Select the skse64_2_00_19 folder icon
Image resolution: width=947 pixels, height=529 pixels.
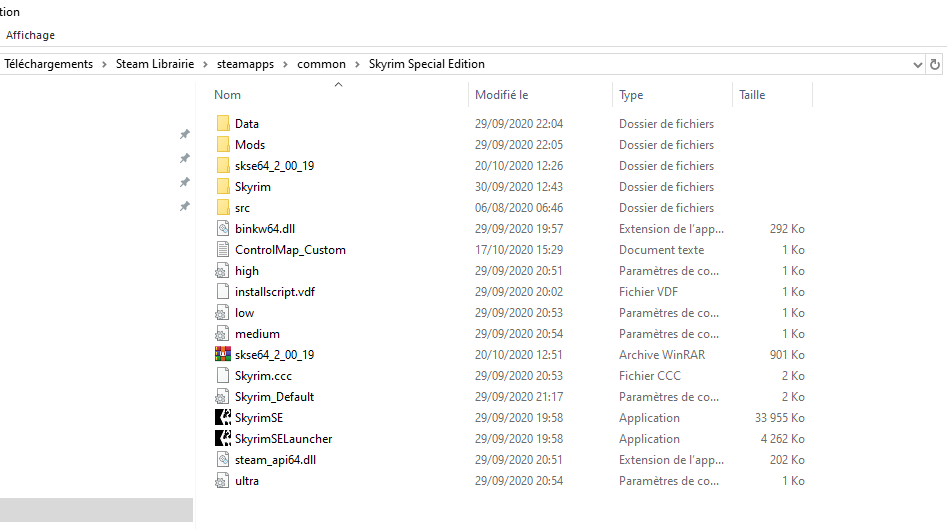pos(223,165)
